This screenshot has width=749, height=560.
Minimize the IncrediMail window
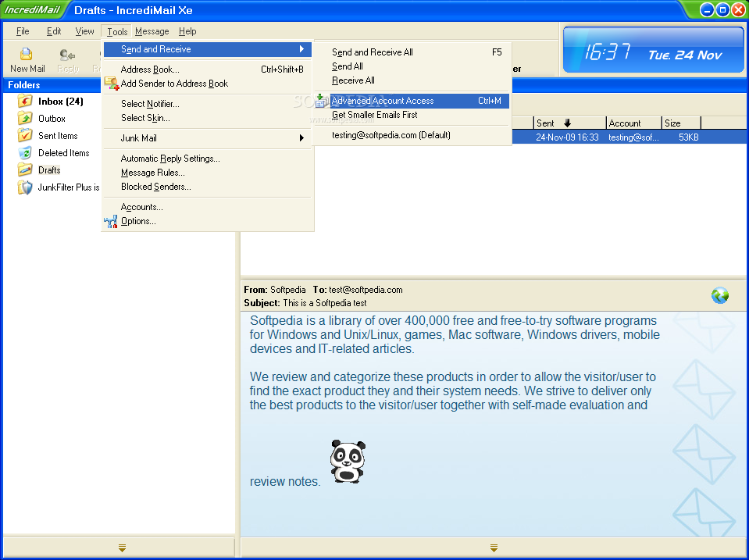coord(707,9)
